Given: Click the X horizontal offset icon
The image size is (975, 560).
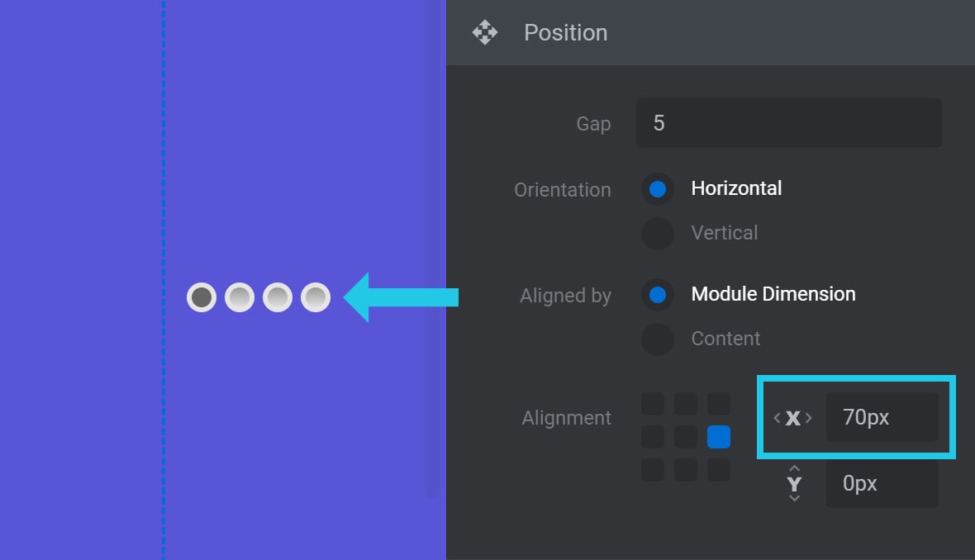Looking at the screenshot, I should [x=793, y=418].
